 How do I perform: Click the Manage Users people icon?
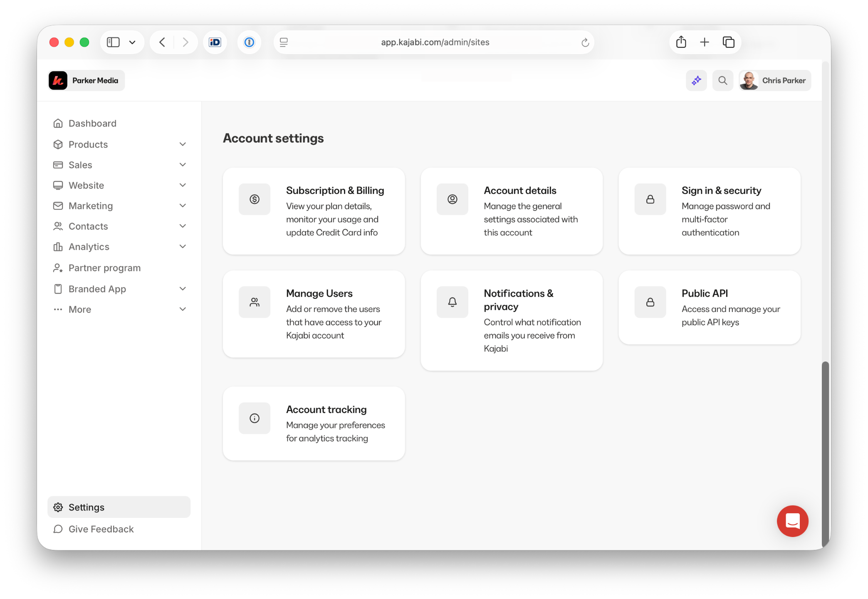click(255, 302)
